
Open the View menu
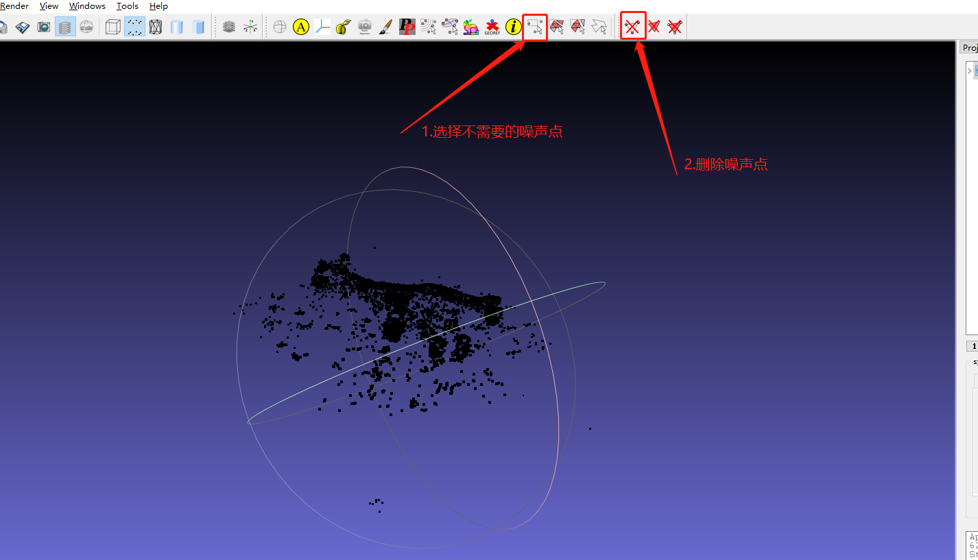coord(49,6)
